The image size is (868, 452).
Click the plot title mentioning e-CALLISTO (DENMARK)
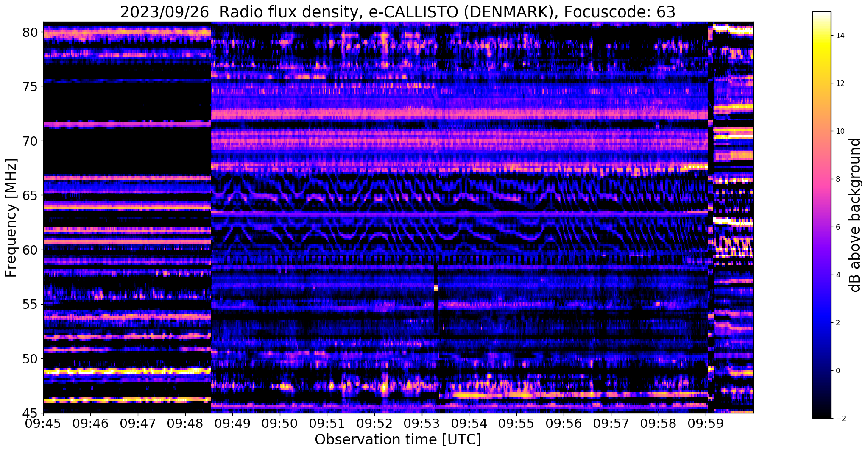click(398, 12)
